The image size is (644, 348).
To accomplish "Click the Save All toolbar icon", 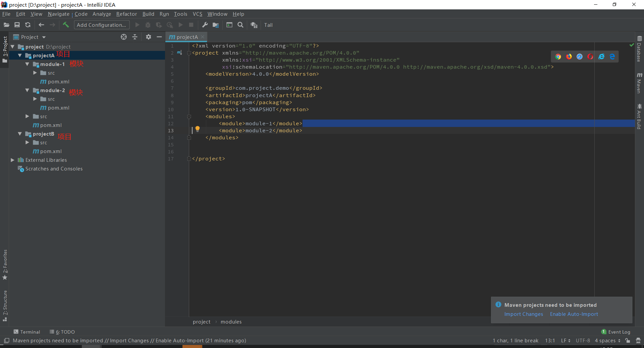I will click(x=17, y=25).
